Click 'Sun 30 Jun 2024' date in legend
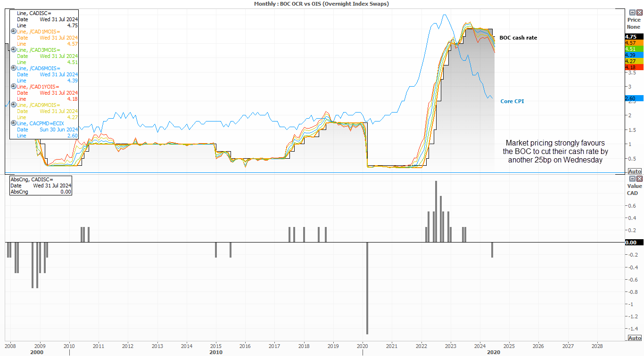The height and width of the screenshot is (356, 644). pos(59,129)
